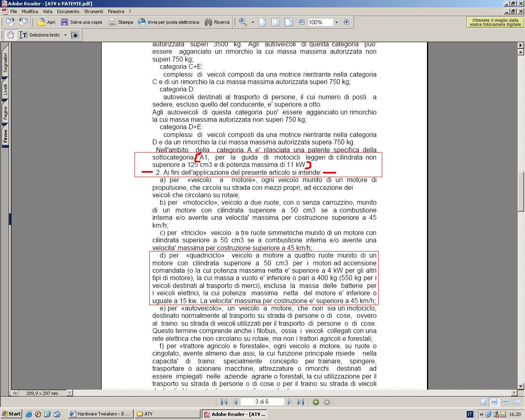
Task: Click the scrollbar up arrow
Action: point(521,52)
